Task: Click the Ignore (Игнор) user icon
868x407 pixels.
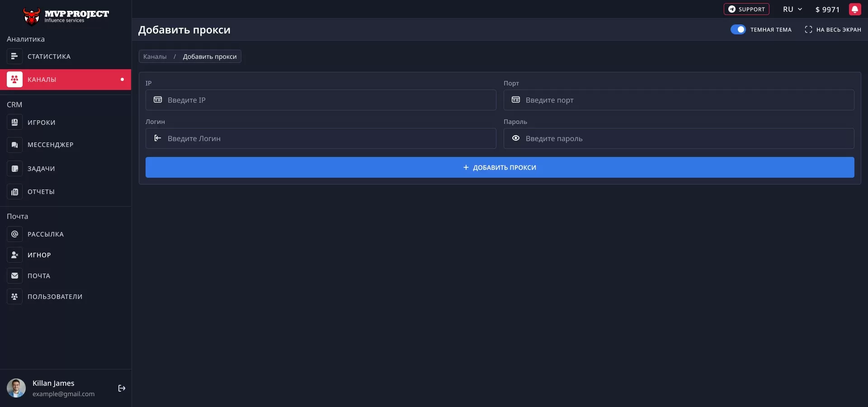Action: click(14, 255)
